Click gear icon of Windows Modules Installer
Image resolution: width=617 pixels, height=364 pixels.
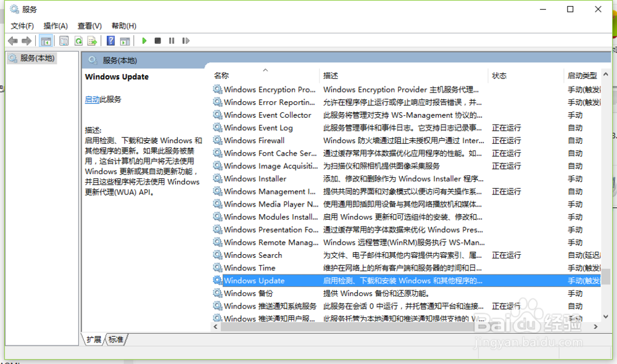pyautogui.click(x=217, y=217)
